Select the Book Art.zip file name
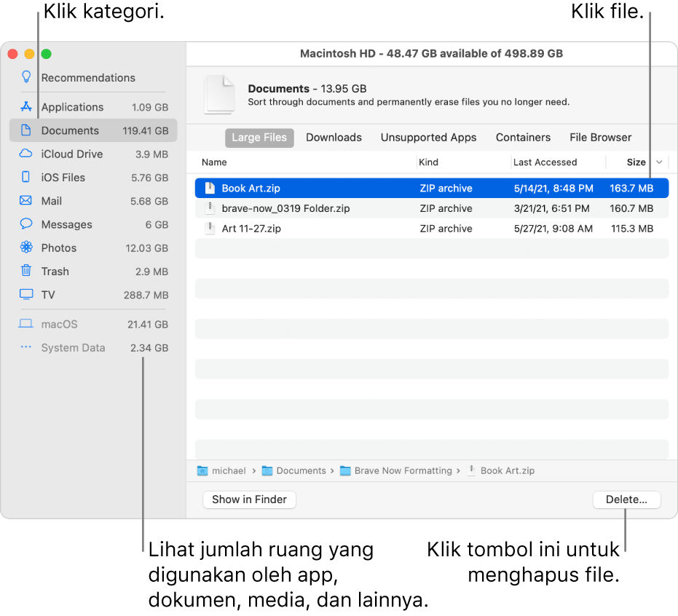This screenshot has height=616, width=678. [x=251, y=188]
